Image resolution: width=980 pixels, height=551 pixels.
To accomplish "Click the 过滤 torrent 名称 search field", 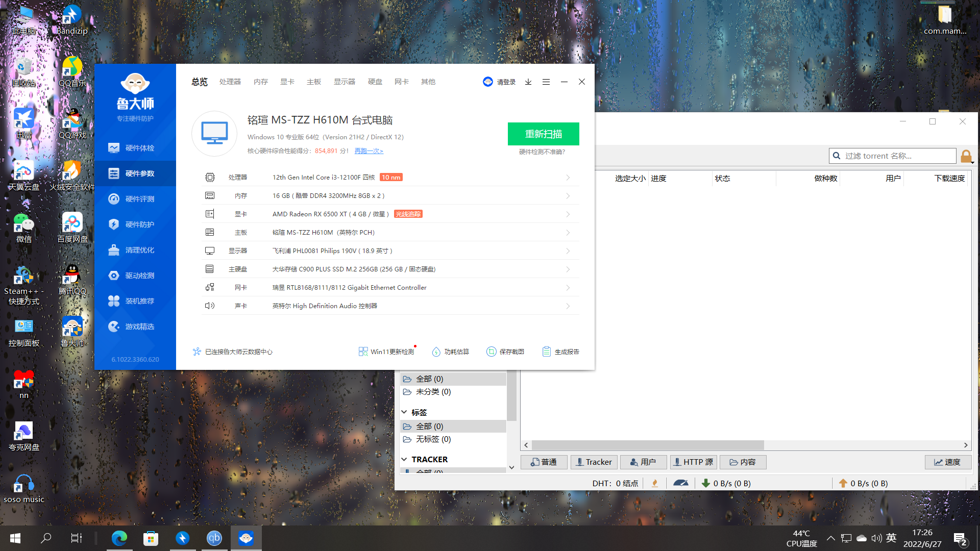I will click(893, 156).
